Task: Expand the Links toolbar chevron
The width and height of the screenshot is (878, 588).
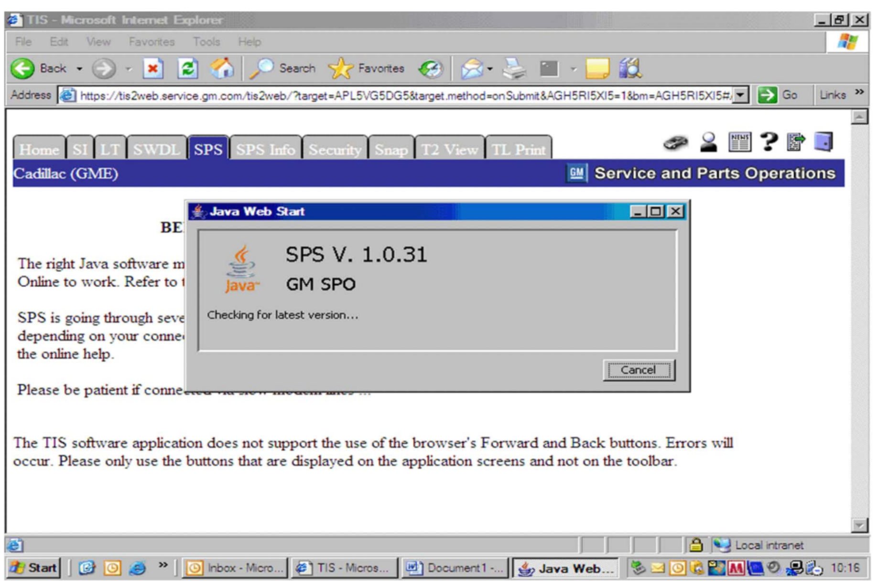Action: pos(859,93)
